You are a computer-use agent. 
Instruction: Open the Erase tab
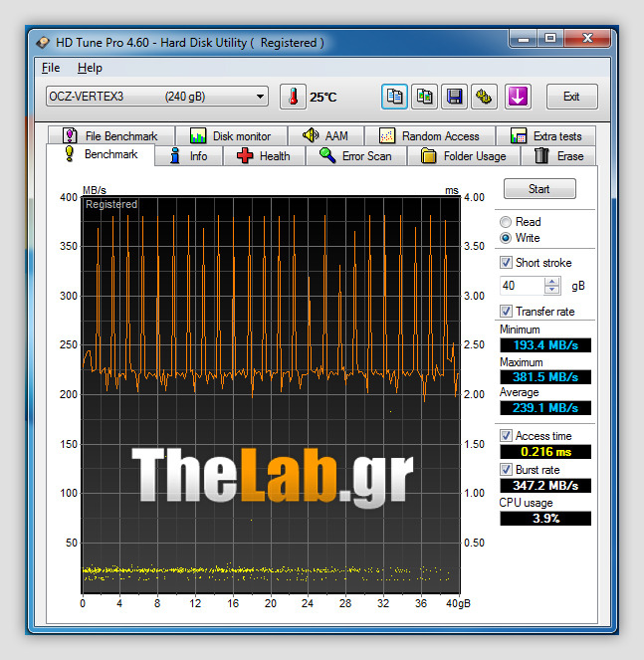(x=559, y=156)
